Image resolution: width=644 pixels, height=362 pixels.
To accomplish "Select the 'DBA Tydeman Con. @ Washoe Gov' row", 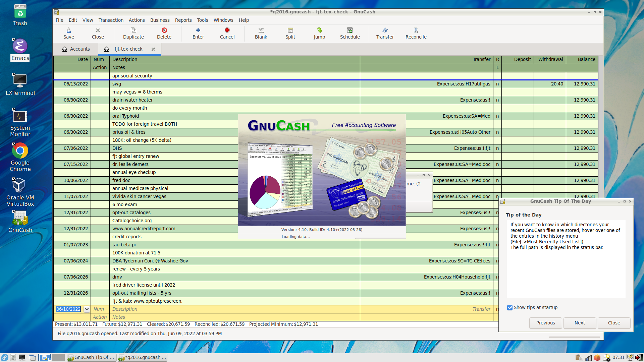I will click(276, 261).
